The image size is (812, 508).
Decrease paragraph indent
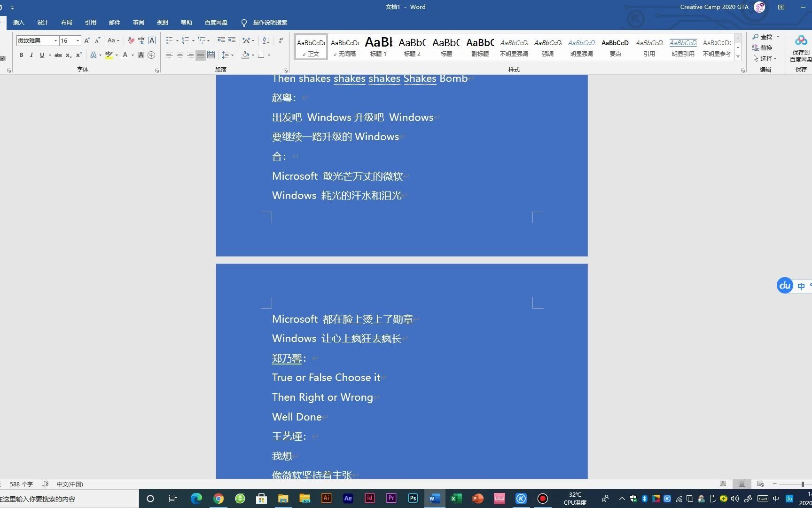[221, 40]
